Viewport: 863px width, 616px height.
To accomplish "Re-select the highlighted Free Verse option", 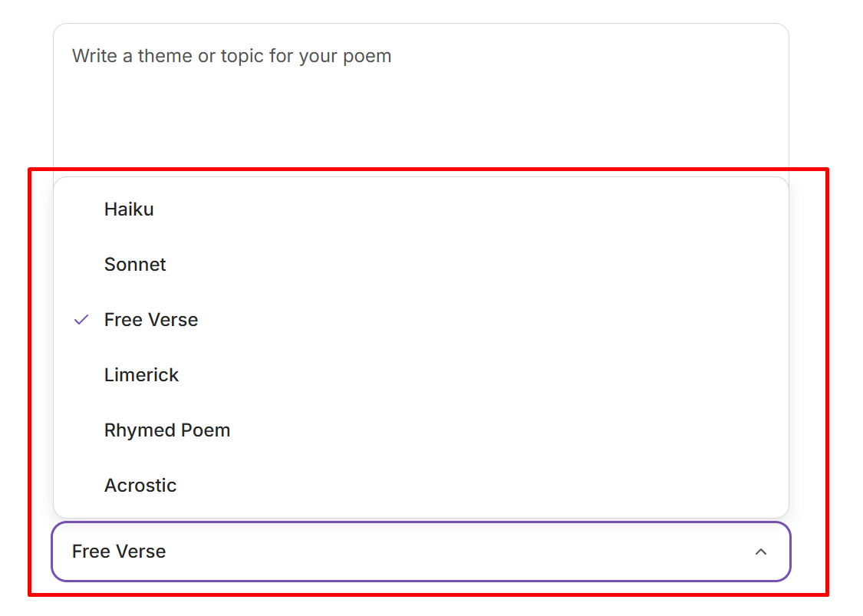I will pyautogui.click(x=150, y=319).
